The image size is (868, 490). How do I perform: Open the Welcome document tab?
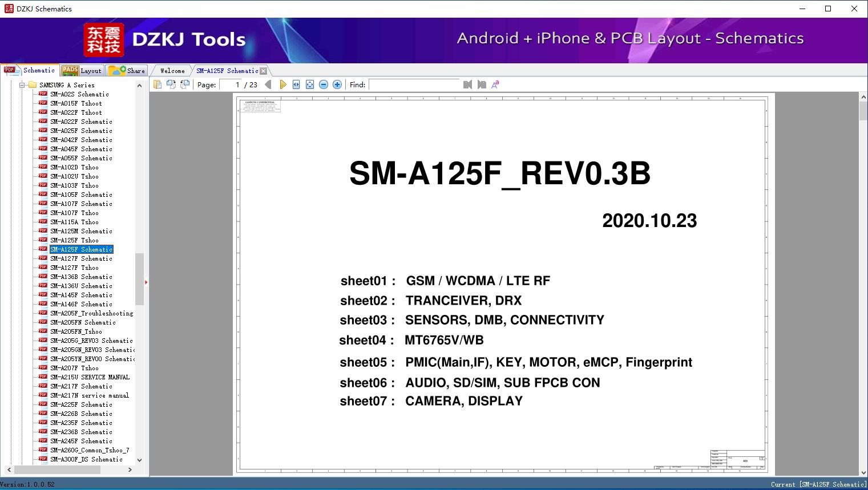point(172,71)
